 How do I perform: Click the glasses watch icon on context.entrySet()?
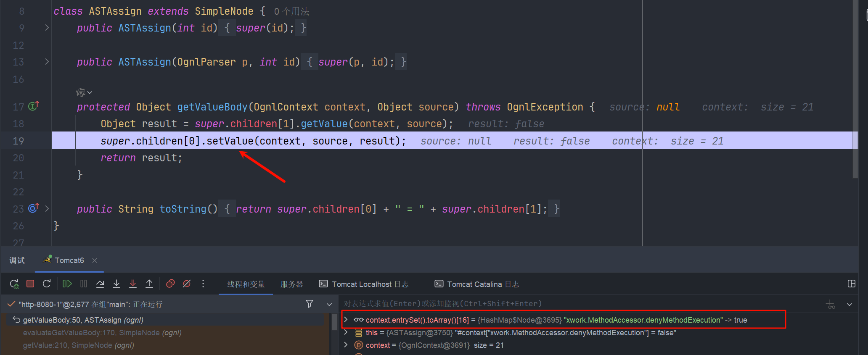pos(358,320)
